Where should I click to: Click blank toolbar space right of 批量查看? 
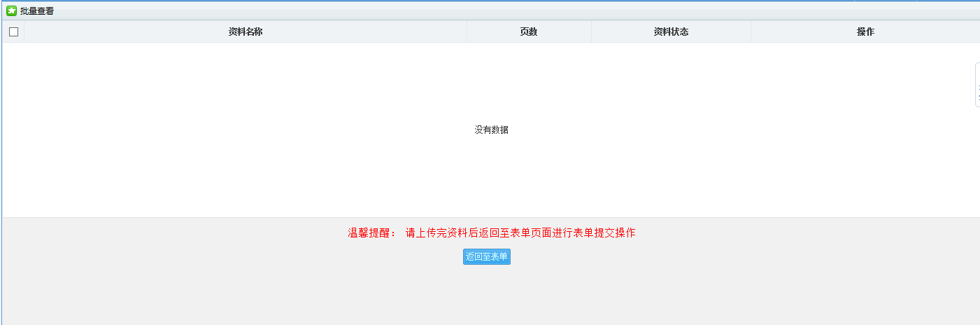pos(420,11)
